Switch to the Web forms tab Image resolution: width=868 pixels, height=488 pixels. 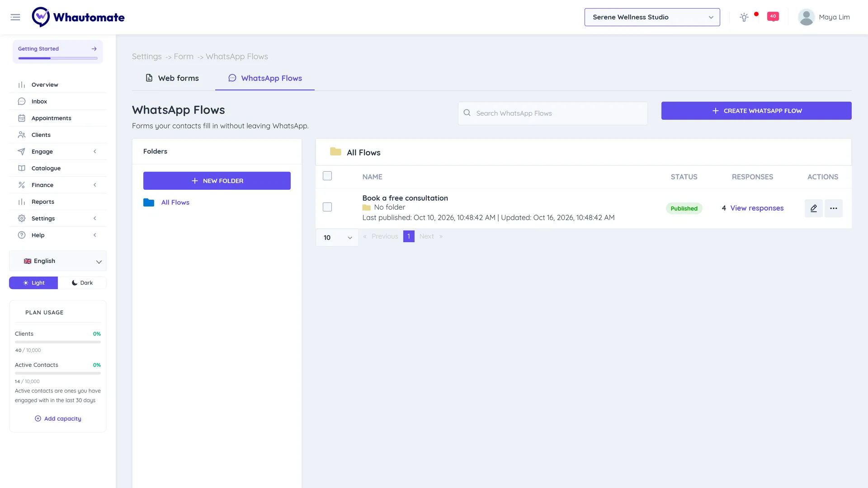pos(172,78)
